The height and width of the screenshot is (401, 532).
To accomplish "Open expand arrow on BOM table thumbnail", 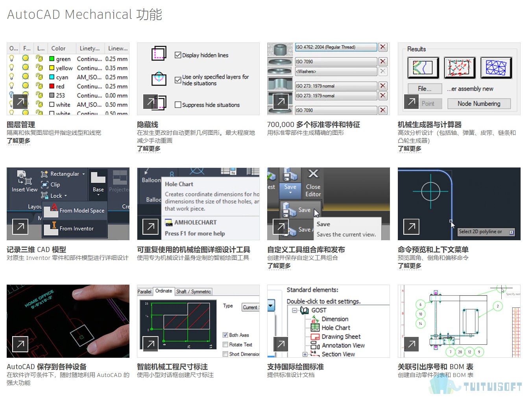I will [411, 344].
